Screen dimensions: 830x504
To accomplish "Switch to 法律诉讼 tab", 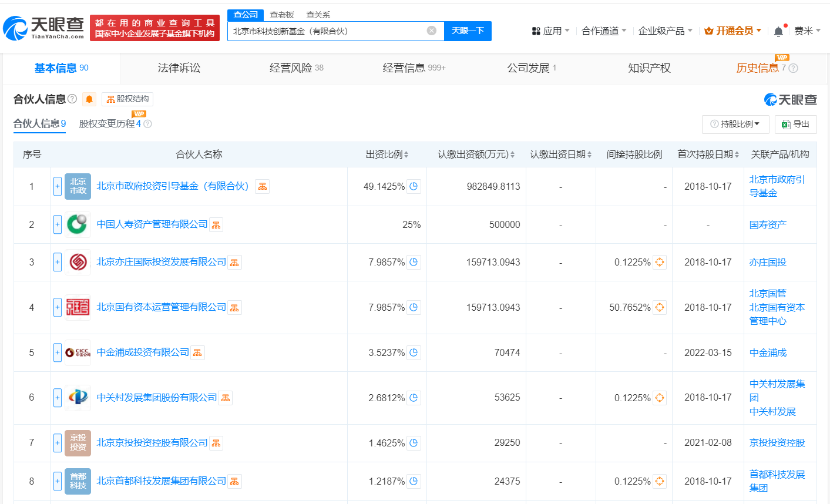I will (179, 68).
